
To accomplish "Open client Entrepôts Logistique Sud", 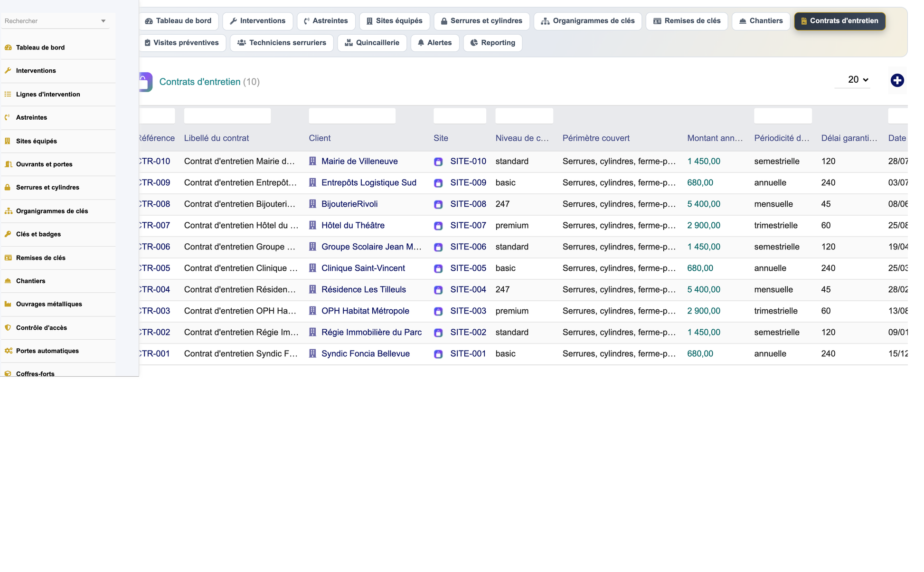I will pos(369,183).
